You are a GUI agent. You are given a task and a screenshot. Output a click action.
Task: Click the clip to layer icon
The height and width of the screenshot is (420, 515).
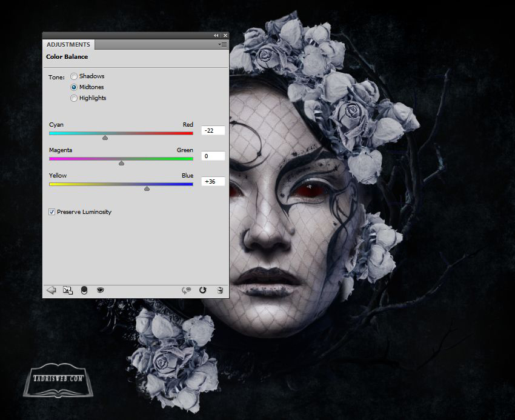[x=84, y=290]
